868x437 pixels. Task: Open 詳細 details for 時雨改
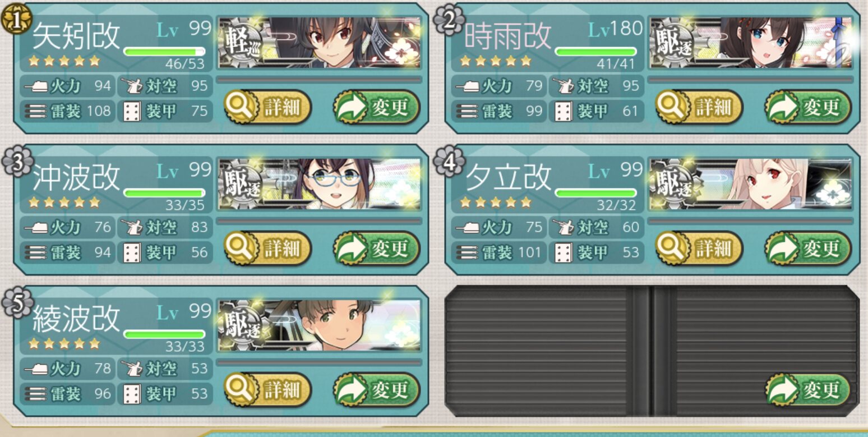699,107
